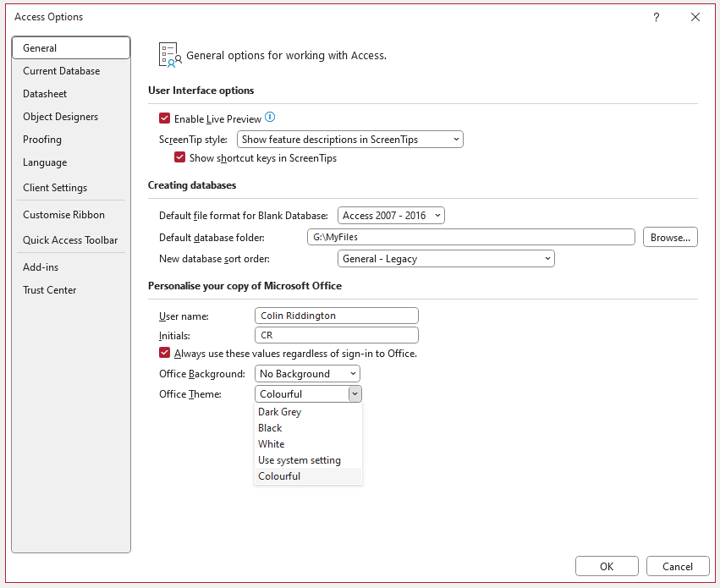The image size is (720, 588).
Task: Go to Customise Ribbon settings
Action: pos(64,215)
